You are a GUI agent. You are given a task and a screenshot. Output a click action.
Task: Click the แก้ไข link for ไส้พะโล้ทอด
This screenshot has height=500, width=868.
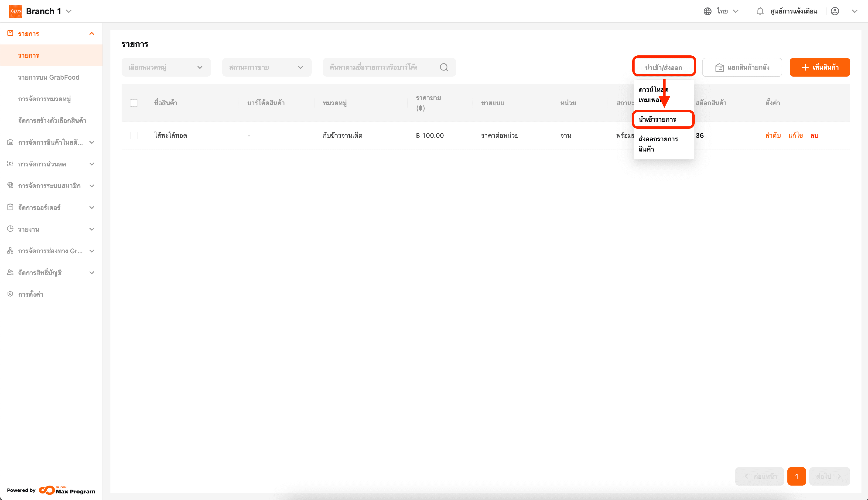click(x=795, y=136)
